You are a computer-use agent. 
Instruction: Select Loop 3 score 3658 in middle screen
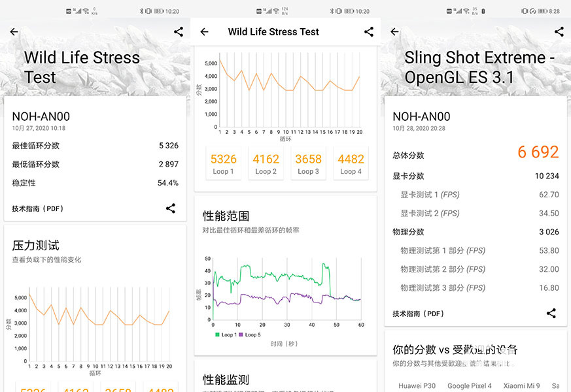pyautogui.click(x=308, y=163)
